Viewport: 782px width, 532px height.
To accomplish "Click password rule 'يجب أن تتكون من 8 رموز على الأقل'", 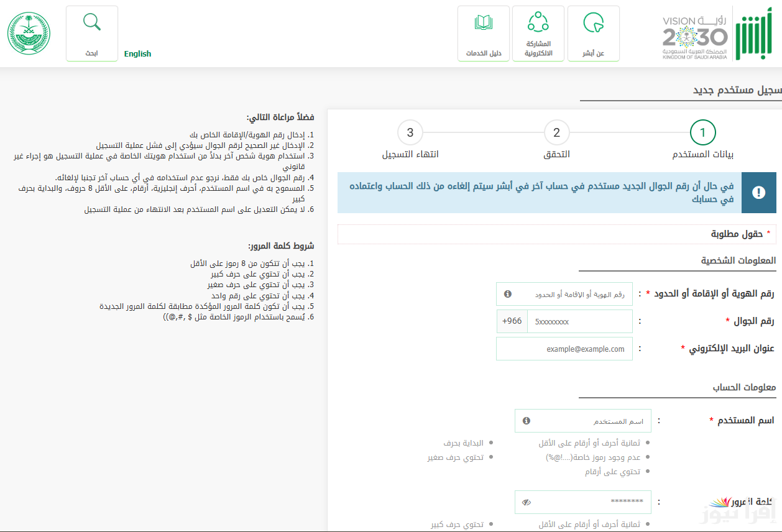I will pyautogui.click(x=252, y=264).
